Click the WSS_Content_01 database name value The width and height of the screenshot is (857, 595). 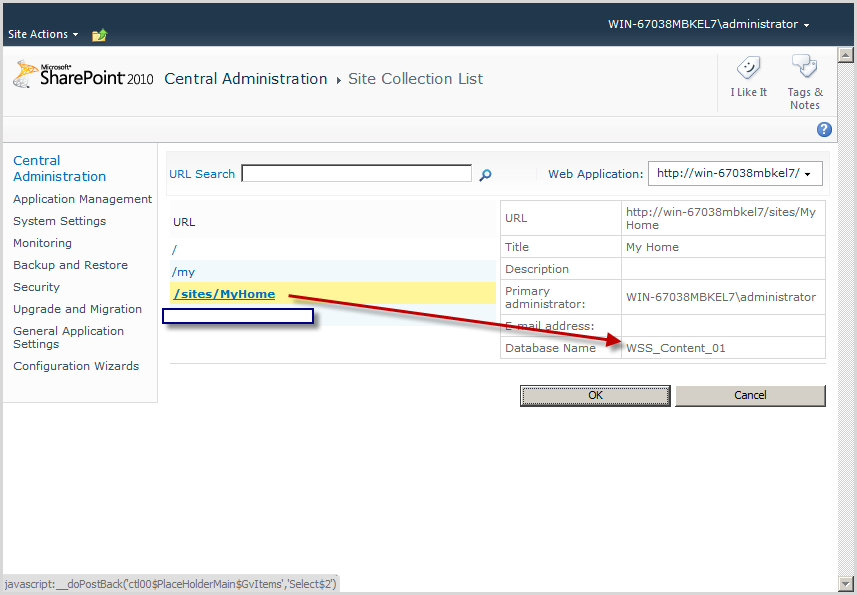coord(676,348)
